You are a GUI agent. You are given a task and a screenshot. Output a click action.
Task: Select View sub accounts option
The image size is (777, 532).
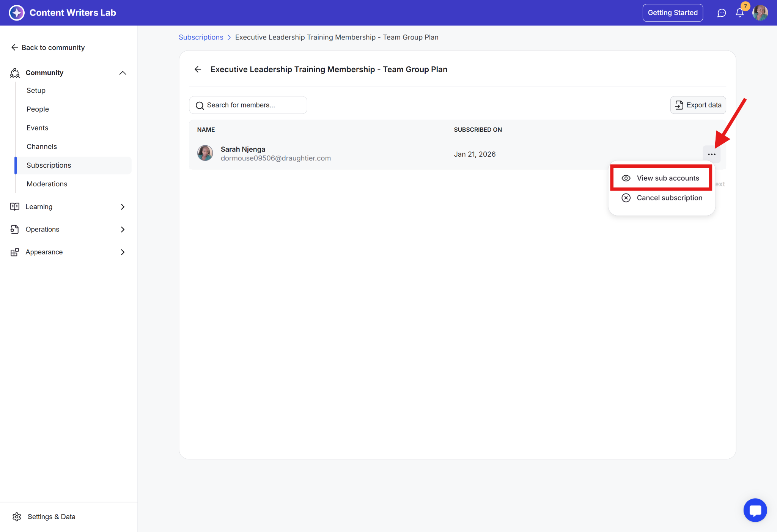click(667, 178)
